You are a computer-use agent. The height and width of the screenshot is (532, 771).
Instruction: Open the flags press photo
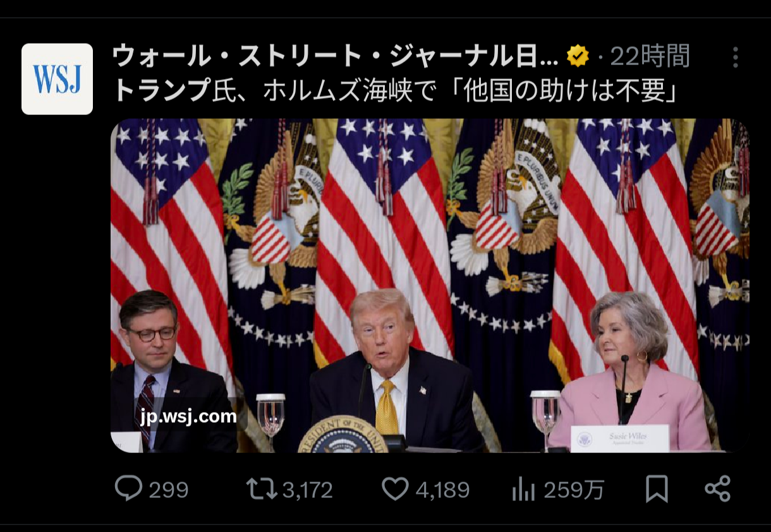tap(430, 286)
